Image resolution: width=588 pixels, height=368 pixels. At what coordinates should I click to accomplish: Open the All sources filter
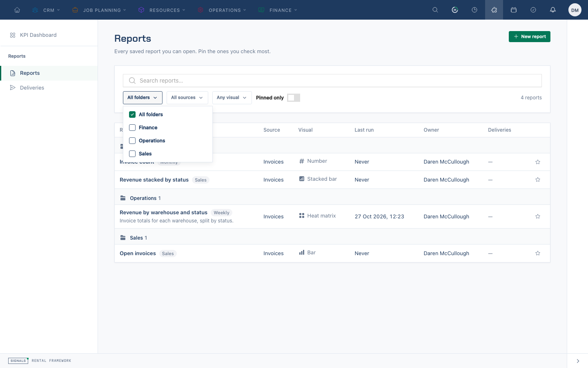187,98
